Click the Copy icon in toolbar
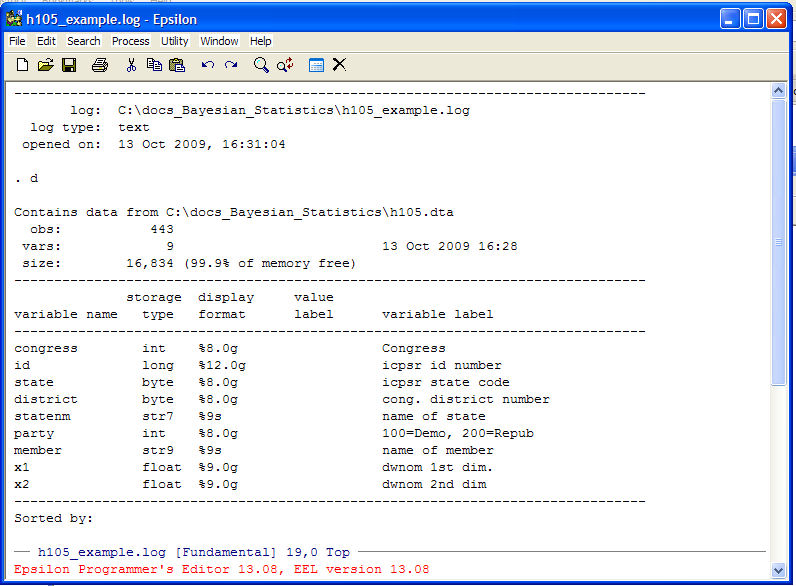Image resolution: width=796 pixels, height=586 pixels. (154, 65)
